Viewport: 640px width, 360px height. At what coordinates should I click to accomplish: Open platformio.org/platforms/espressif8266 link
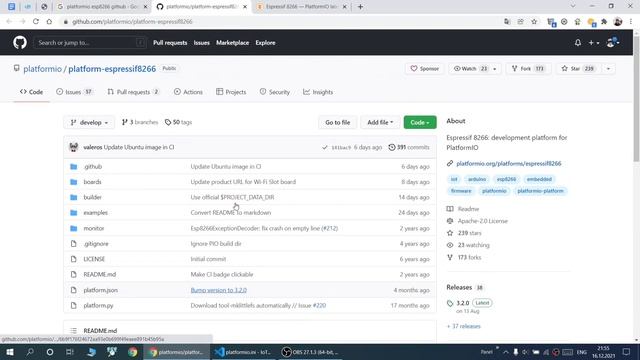509,163
